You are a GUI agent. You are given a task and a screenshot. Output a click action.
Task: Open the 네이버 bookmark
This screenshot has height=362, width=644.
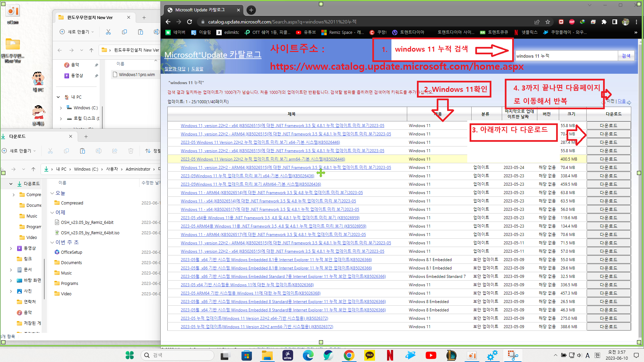[x=176, y=32]
